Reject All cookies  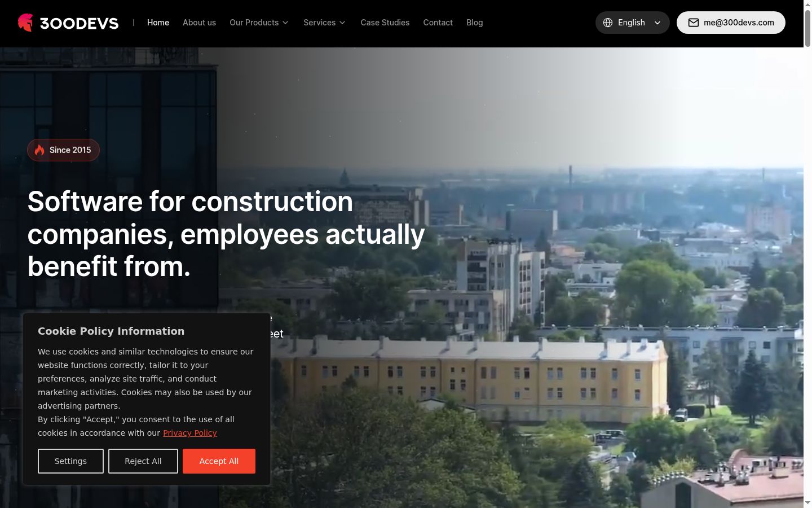click(x=143, y=461)
